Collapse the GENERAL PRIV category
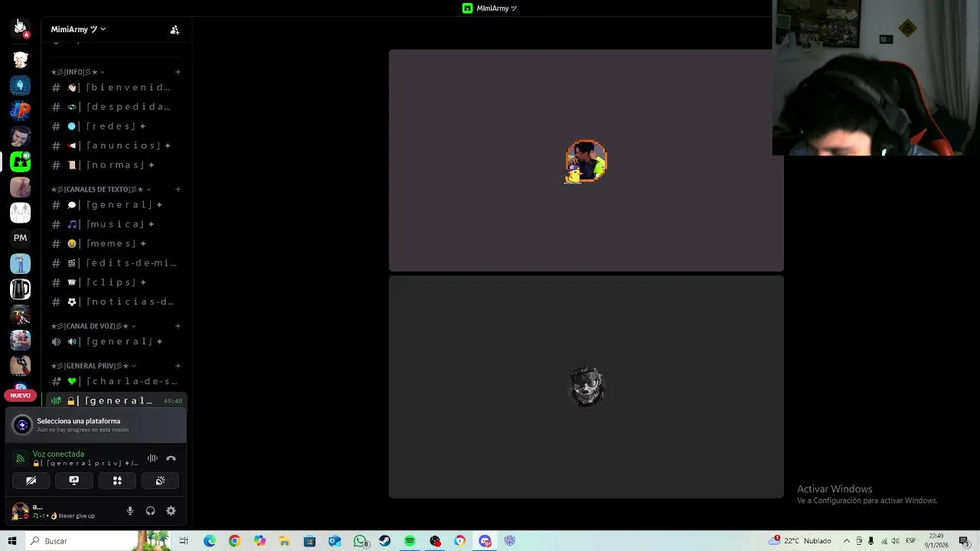 pos(93,366)
